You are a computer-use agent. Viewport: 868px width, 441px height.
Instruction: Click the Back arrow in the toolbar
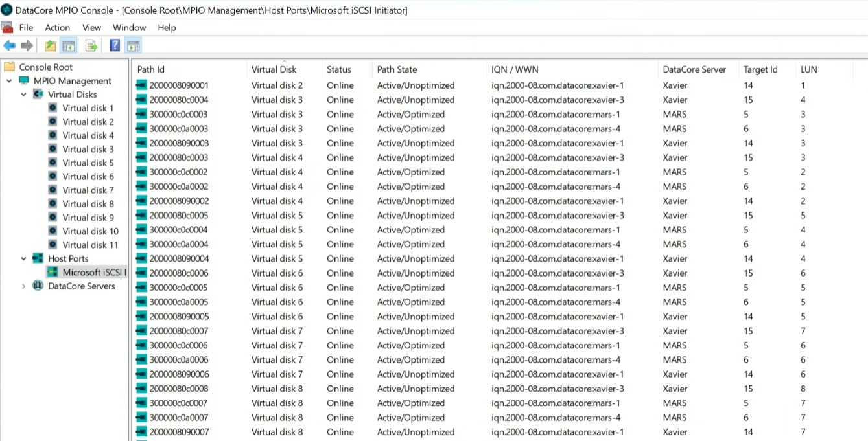[x=9, y=45]
